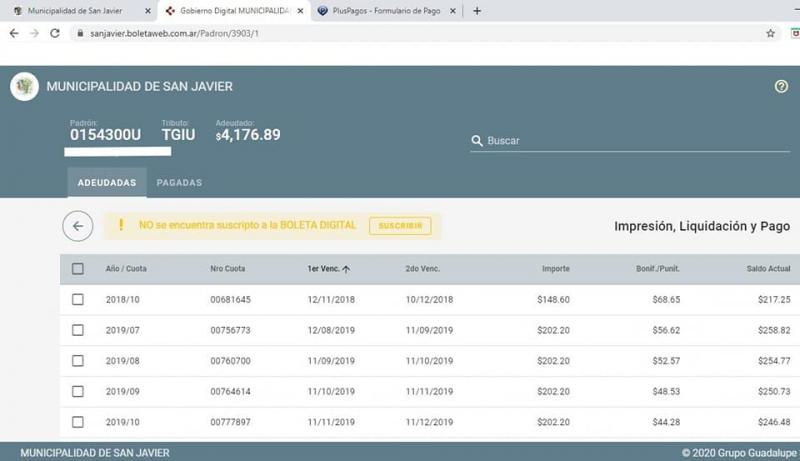Screen dimensions: 800x461
Task: Open the help question mark icon
Action: [x=781, y=86]
